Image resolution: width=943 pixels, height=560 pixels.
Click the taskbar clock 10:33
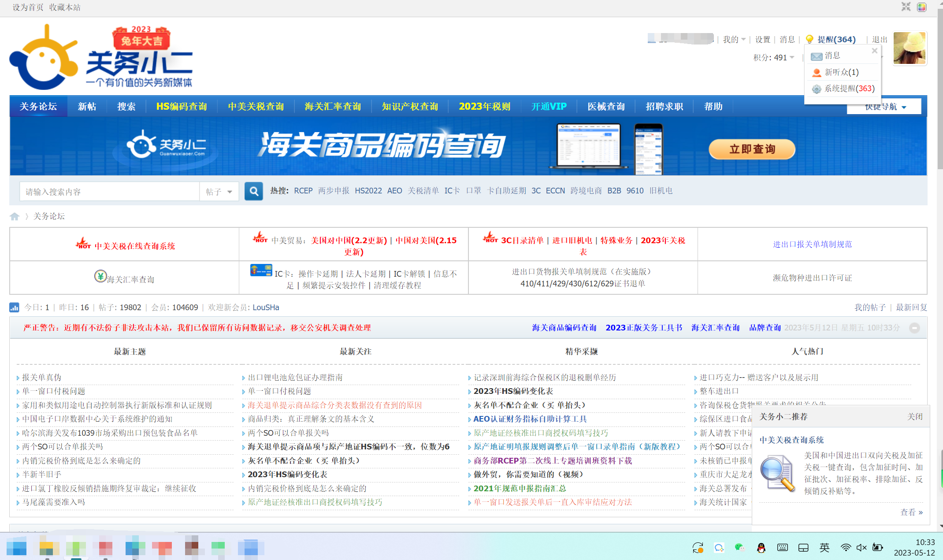(925, 542)
